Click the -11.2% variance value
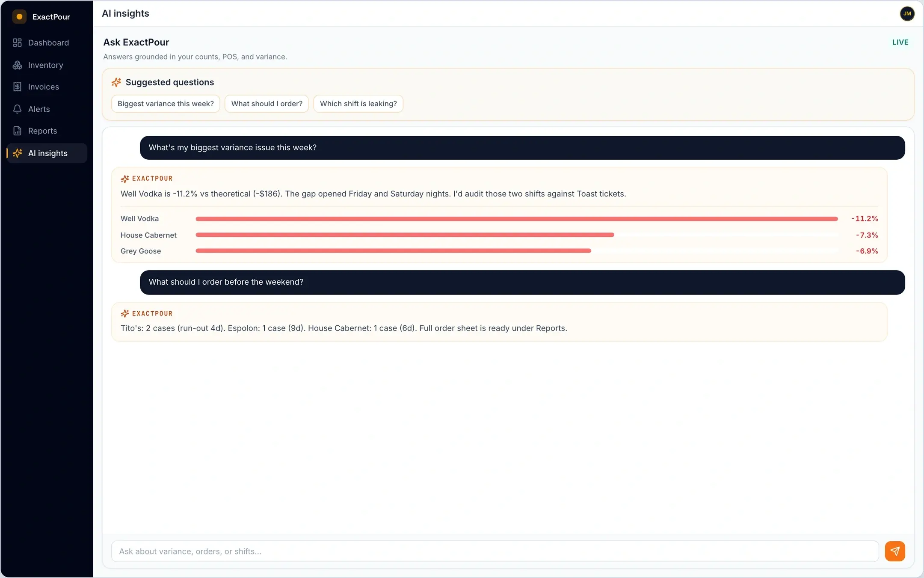Image resolution: width=924 pixels, height=578 pixels. pyautogui.click(x=865, y=219)
